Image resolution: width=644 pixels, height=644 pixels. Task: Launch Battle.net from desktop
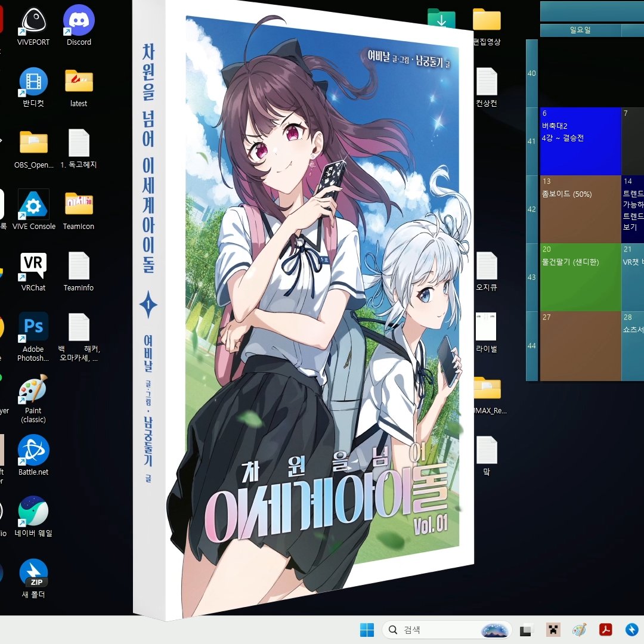click(33, 456)
